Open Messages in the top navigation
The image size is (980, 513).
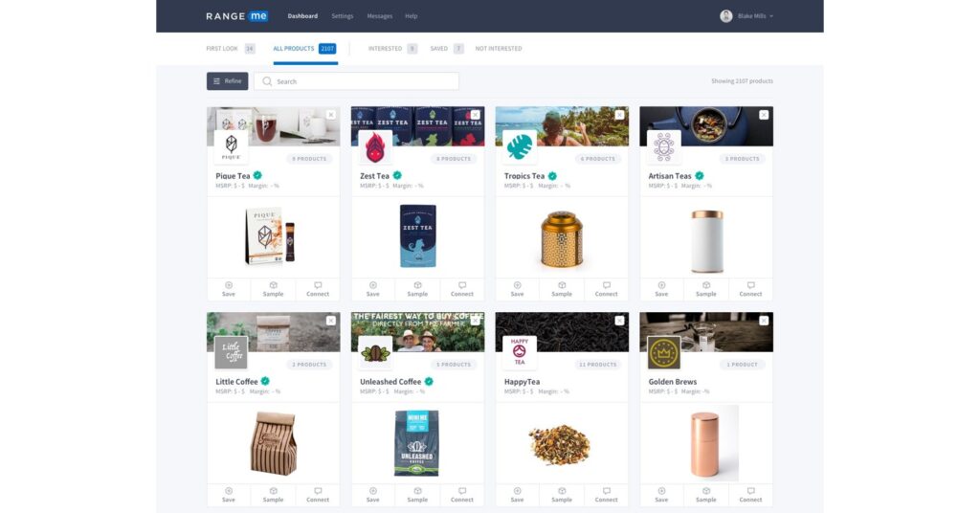pyautogui.click(x=379, y=16)
